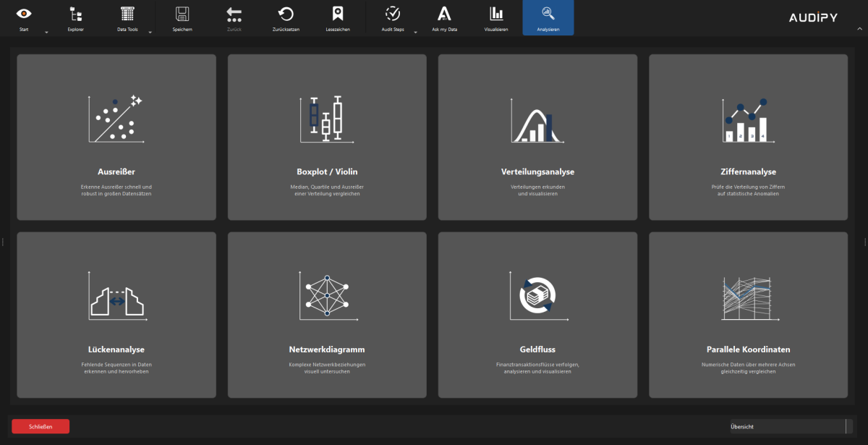Select the Boxplot / Violin chart icon
The width and height of the screenshot is (868, 445).
326,119
